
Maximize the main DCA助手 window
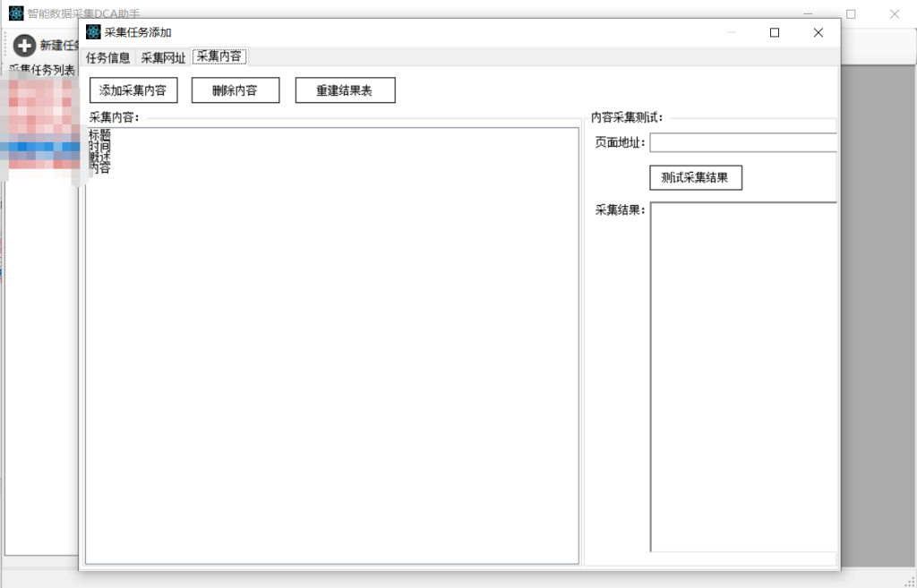(x=851, y=14)
